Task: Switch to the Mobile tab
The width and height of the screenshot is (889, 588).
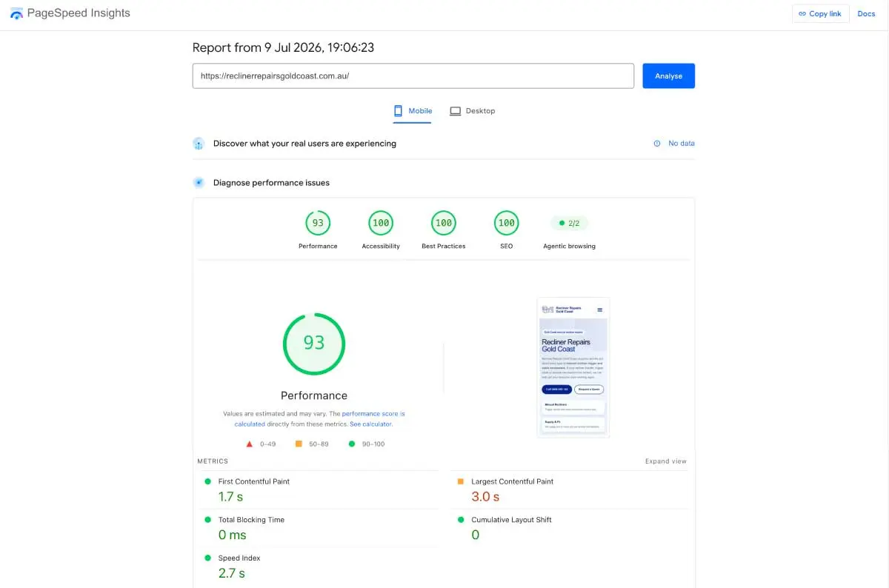Action: (412, 111)
